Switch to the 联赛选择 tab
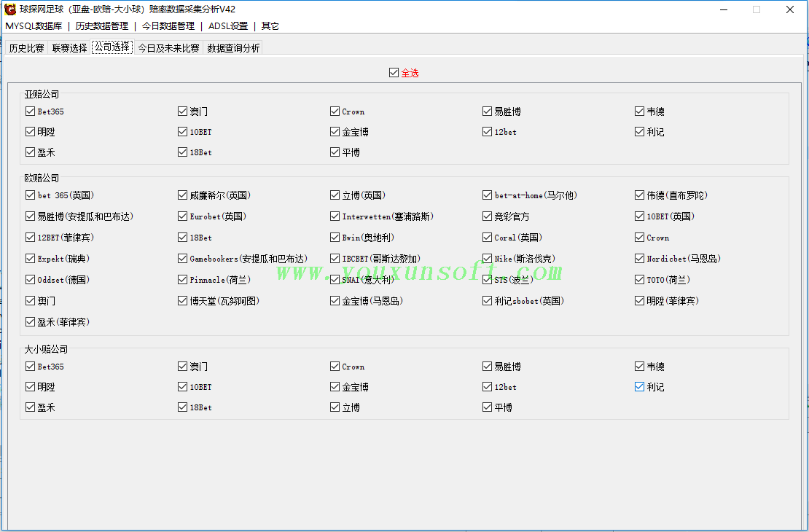Screen dimensions: 809x532 pyautogui.click(x=70, y=48)
